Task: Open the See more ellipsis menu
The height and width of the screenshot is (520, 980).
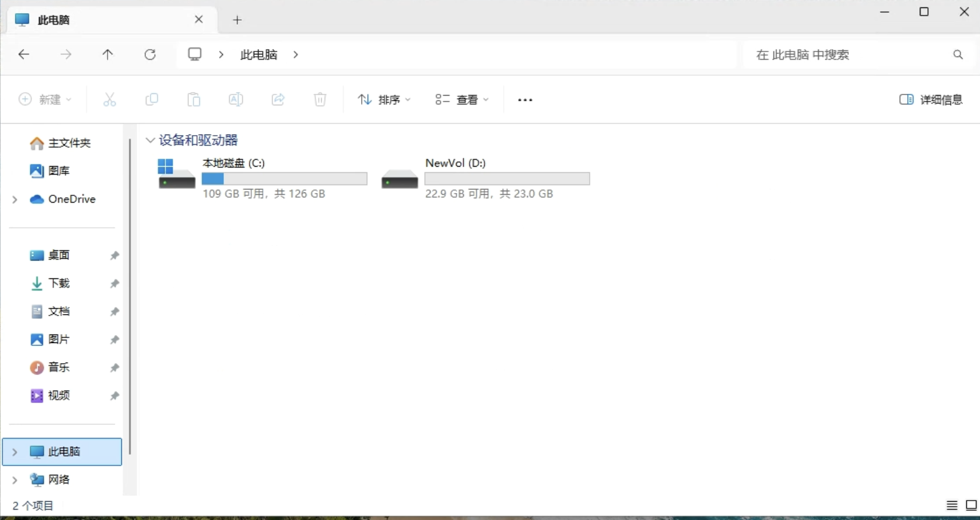Action: point(525,100)
